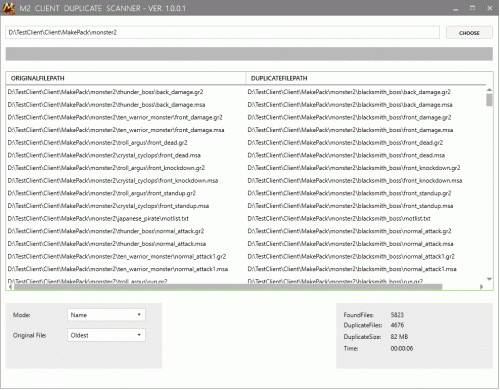Select original row ten_warrior_monster\front_damage.gr2

pos(115,117)
